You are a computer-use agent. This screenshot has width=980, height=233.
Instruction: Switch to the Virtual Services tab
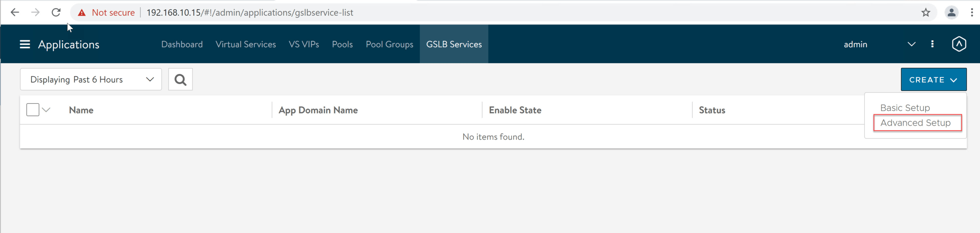click(x=245, y=44)
